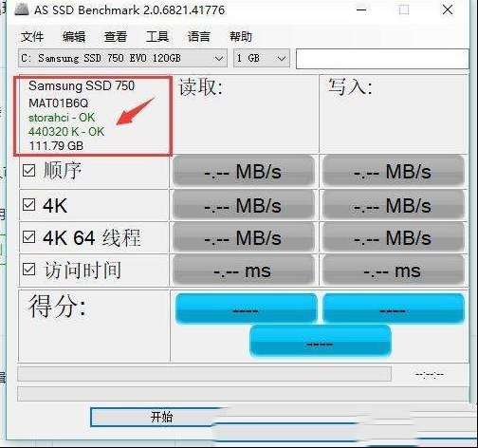Toggle the 顺序 sequential test checkbox
The image size is (478, 448).
click(28, 171)
